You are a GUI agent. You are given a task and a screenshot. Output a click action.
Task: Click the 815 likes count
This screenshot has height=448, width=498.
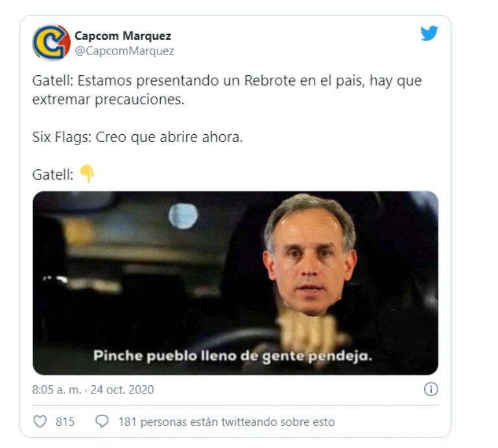coord(65,422)
